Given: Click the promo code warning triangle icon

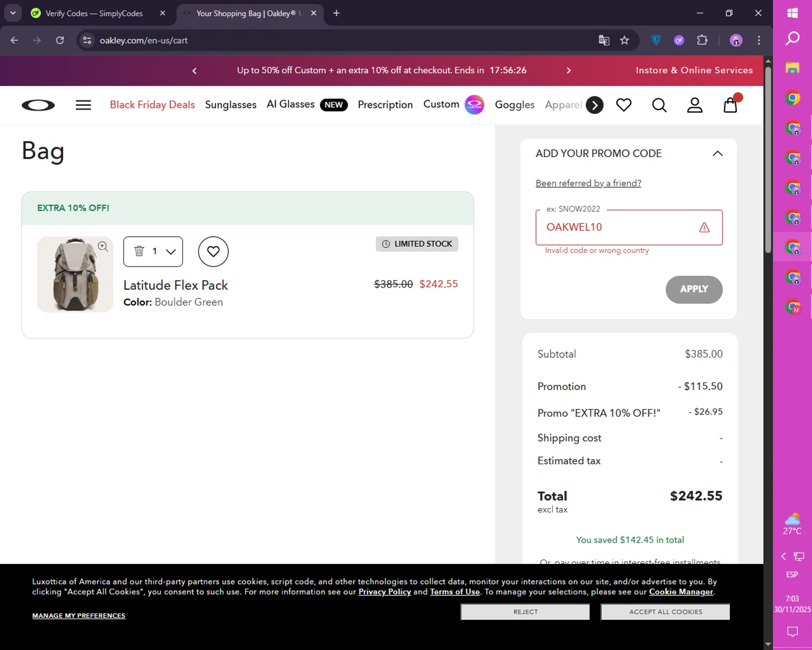Looking at the screenshot, I should point(704,227).
